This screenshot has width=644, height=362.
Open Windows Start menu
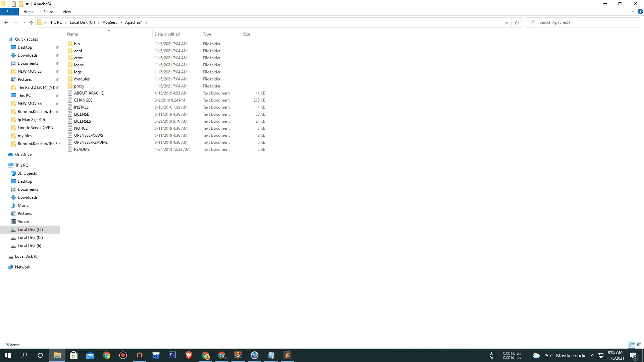click(8, 355)
